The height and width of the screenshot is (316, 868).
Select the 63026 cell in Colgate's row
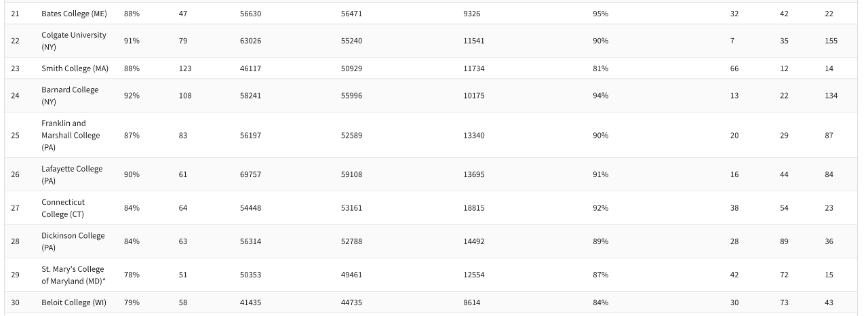tap(250, 41)
